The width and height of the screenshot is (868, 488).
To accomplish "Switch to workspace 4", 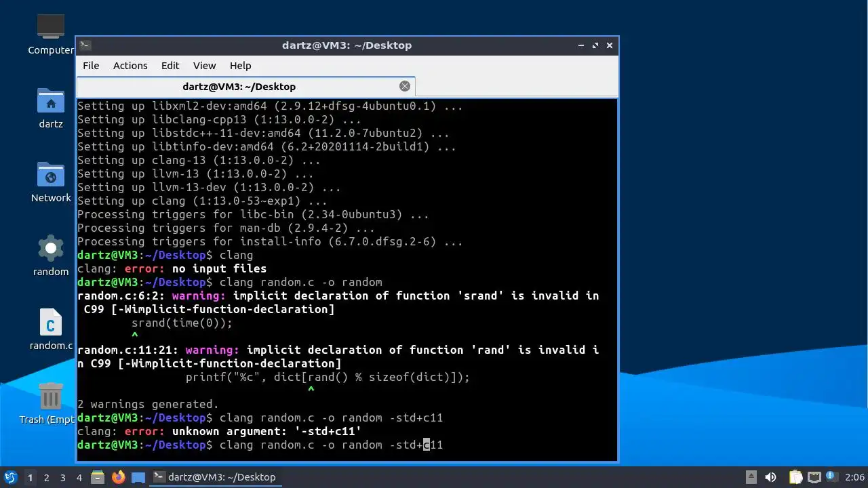I will click(x=79, y=478).
